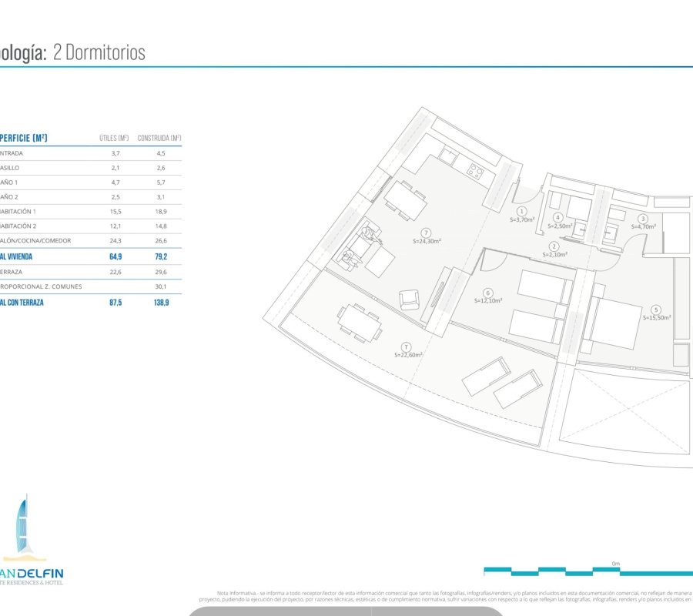Click the teal scale bar at 0m
The image size is (693, 616).
(x=588, y=571)
